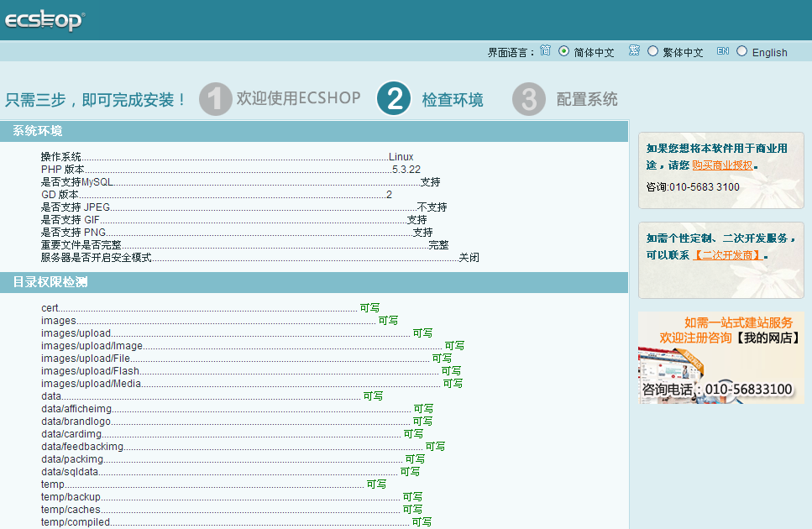Click the 系统环境 section header
The width and height of the screenshot is (812, 529).
click(x=37, y=131)
